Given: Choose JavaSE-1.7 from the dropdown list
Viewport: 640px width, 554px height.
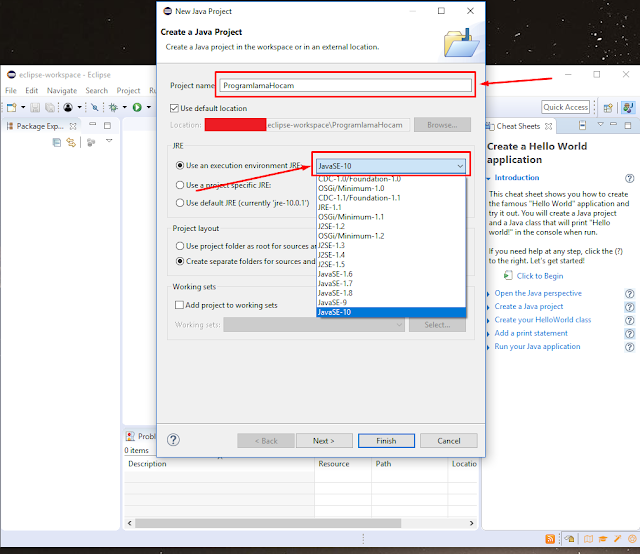Looking at the screenshot, I should [391, 283].
